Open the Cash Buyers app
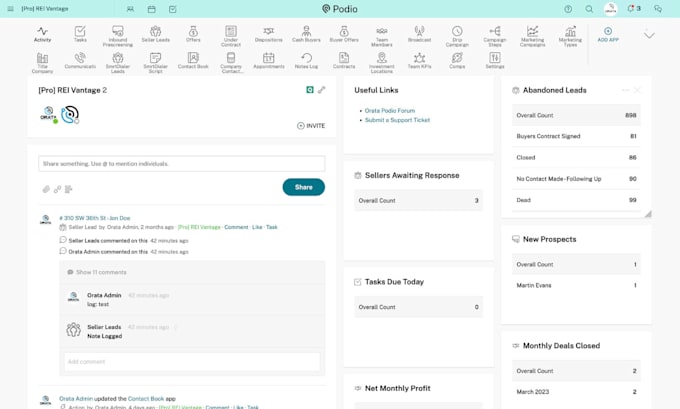The image size is (680, 409). 306,34
